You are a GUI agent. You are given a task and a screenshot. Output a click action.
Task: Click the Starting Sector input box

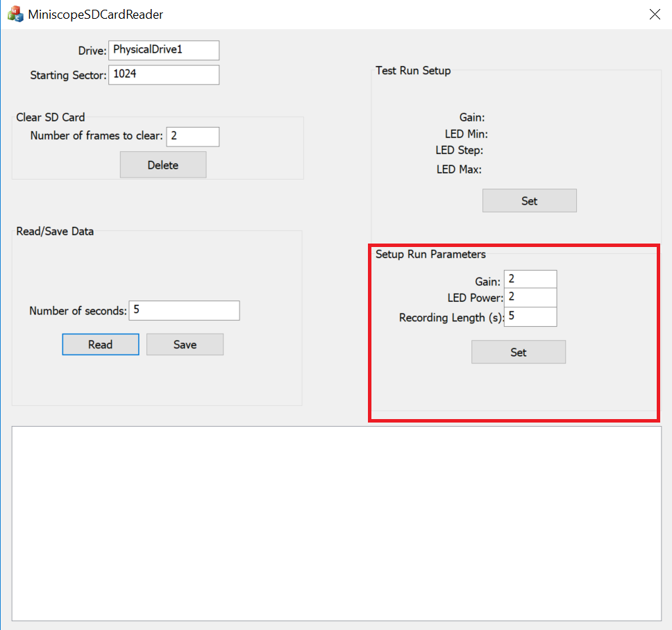[164, 75]
